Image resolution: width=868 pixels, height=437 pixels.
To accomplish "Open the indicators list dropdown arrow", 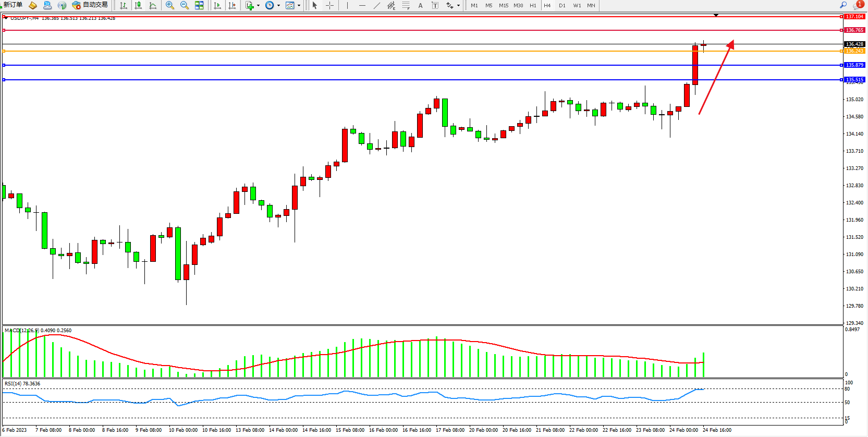I will (258, 6).
